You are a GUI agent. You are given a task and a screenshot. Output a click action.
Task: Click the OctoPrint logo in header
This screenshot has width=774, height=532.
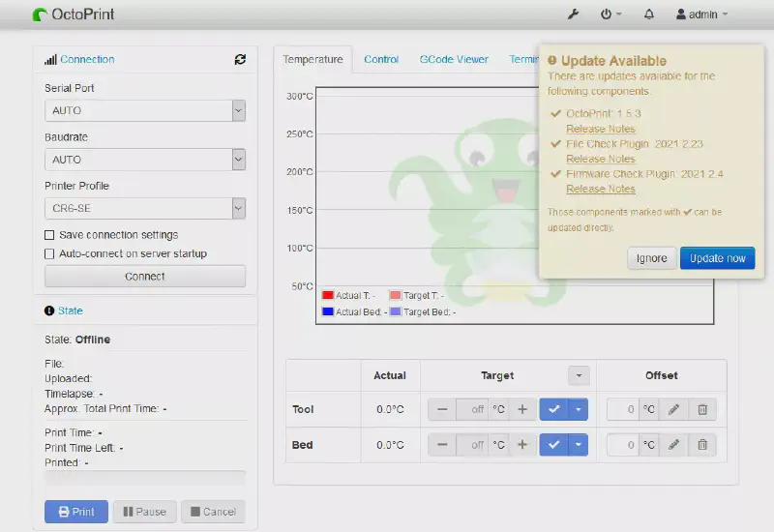tap(74, 15)
